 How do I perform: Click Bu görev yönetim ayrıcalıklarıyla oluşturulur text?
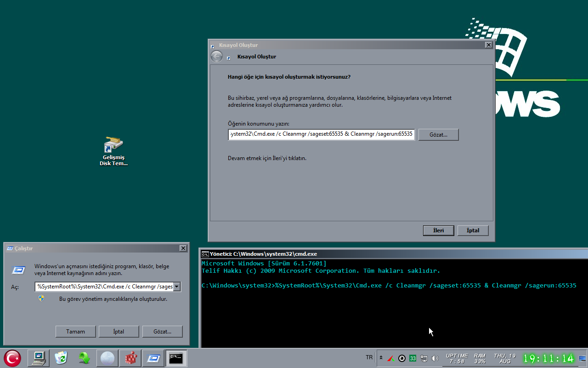click(113, 299)
